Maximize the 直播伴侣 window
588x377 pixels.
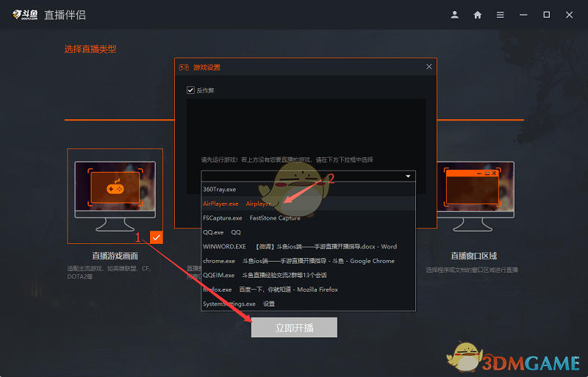pyautogui.click(x=546, y=15)
